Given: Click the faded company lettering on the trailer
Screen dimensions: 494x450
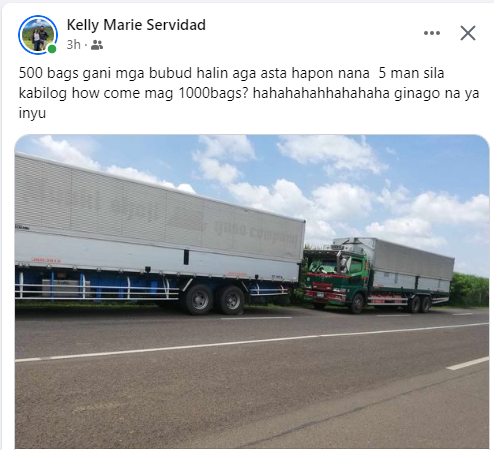Looking at the screenshot, I should pyautogui.click(x=255, y=231).
